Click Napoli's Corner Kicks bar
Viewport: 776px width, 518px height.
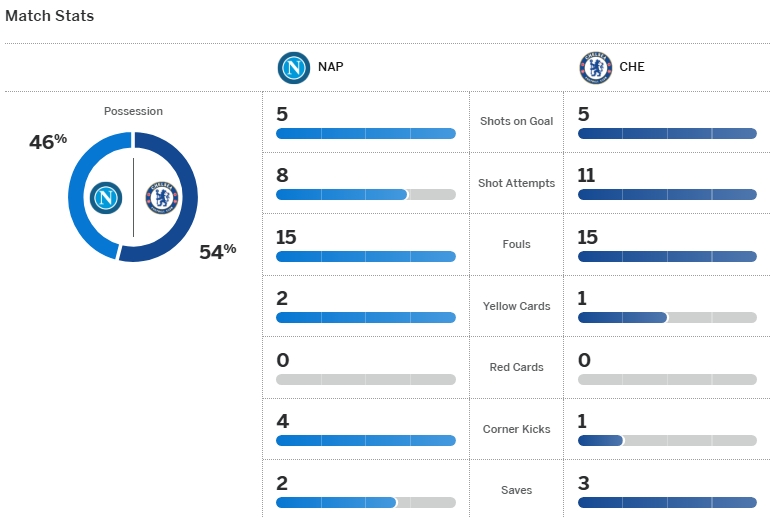coord(365,441)
